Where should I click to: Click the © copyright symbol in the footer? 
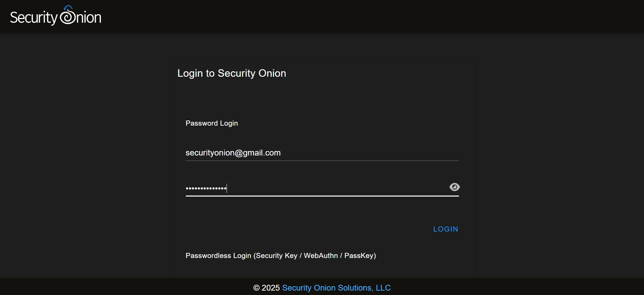click(x=256, y=288)
